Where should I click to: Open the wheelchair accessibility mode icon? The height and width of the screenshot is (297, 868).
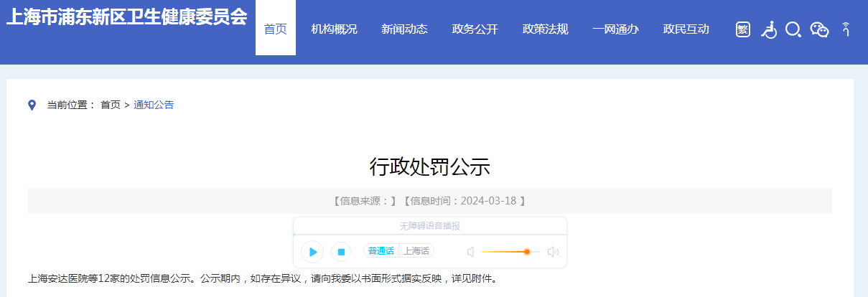point(768,29)
